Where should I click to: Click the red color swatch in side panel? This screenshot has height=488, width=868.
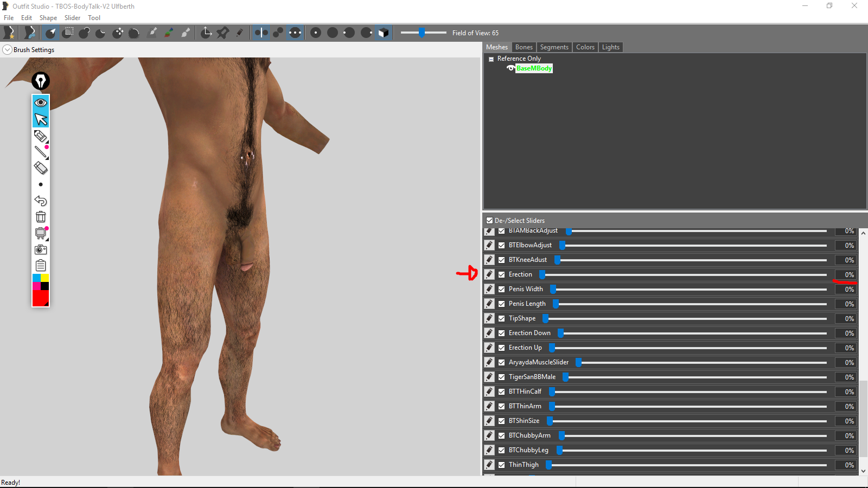(x=41, y=298)
